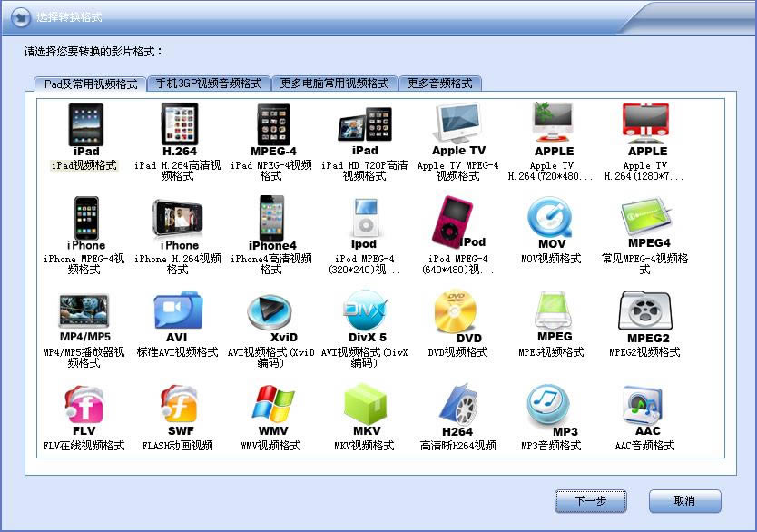Choose the iPad H.264 HD format icon

(180, 130)
